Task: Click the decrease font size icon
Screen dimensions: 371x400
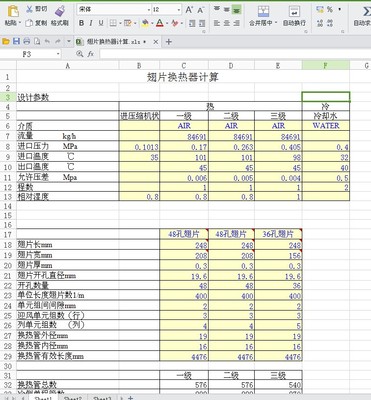Action: coord(201,10)
